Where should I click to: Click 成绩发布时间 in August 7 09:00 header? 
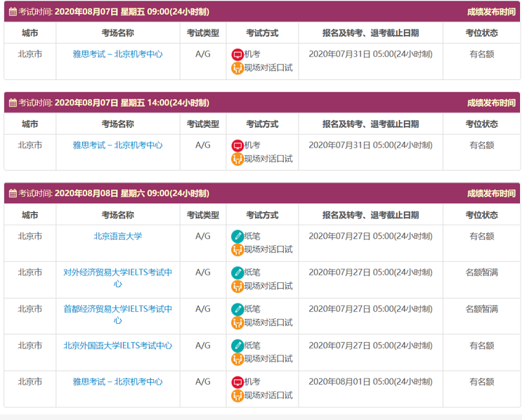[490, 11]
